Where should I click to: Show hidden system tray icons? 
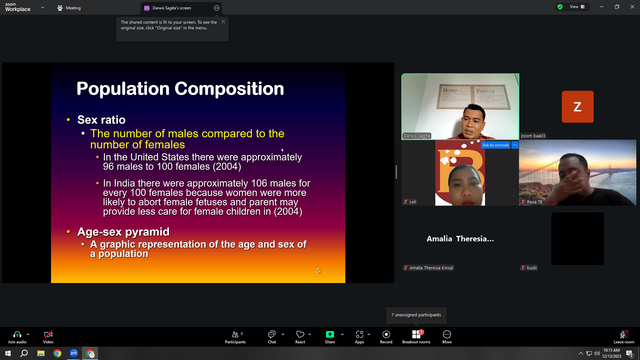pyautogui.click(x=581, y=353)
